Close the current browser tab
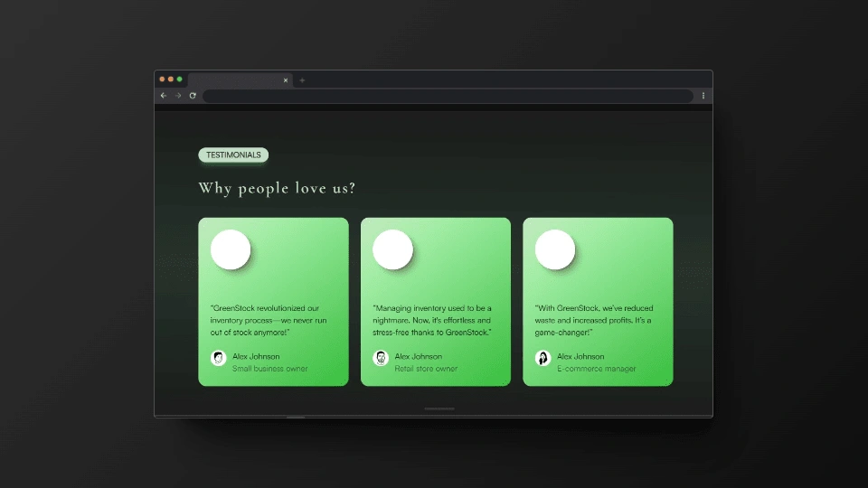868x488 pixels. (x=286, y=80)
